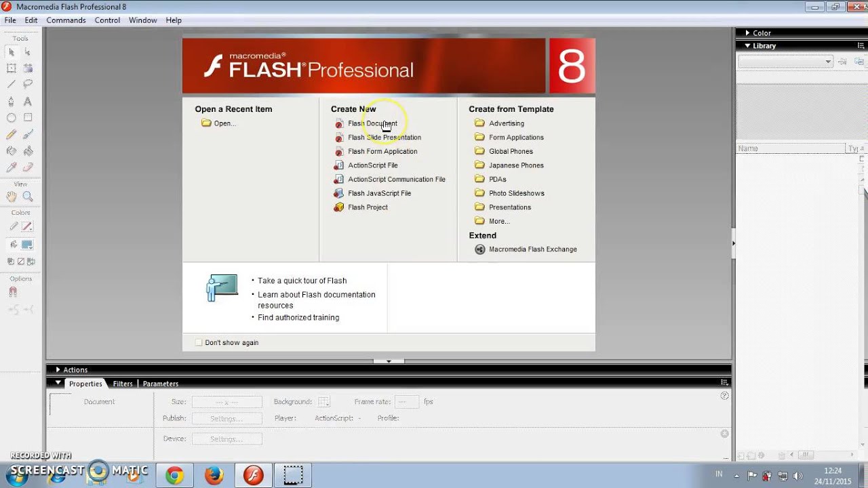The height and width of the screenshot is (488, 868).
Task: Open the Library document dropdown
Action: pos(785,62)
